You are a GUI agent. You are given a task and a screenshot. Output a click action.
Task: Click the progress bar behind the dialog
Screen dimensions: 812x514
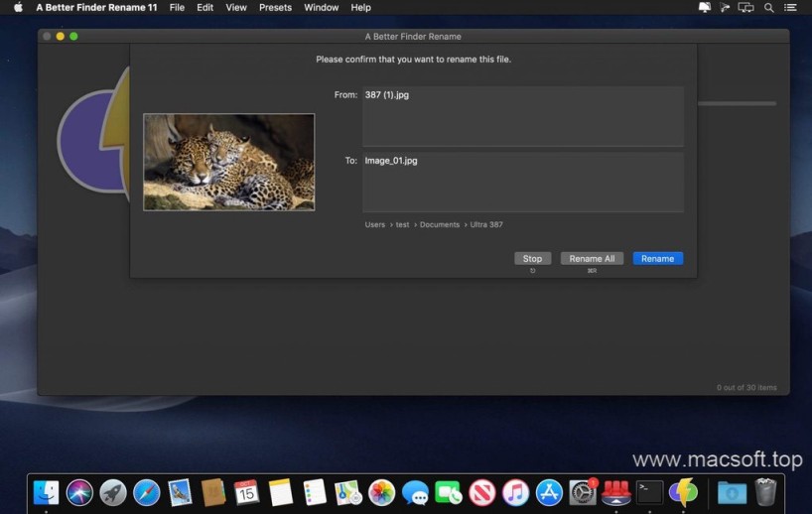click(x=737, y=103)
